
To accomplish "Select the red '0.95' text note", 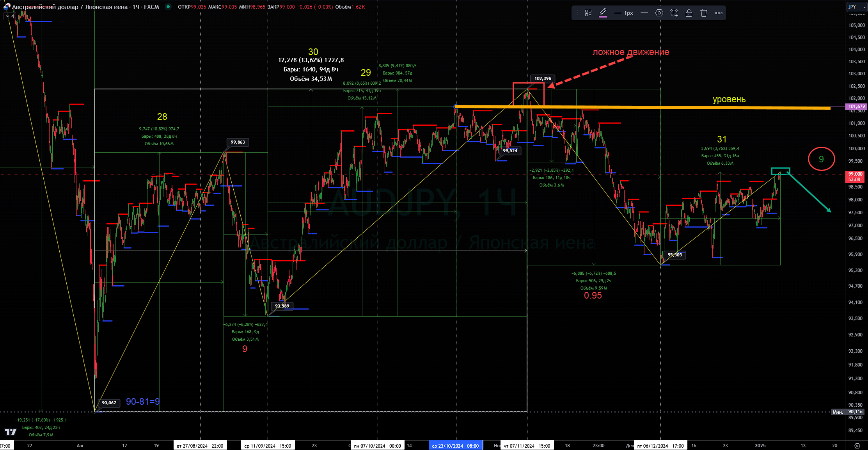I will (593, 295).
